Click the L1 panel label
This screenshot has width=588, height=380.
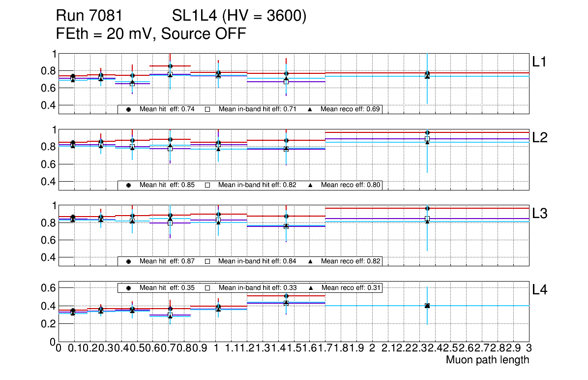click(x=540, y=62)
